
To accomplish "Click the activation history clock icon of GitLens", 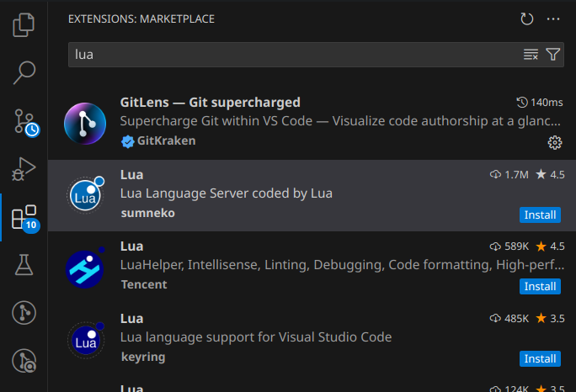I will coord(522,102).
